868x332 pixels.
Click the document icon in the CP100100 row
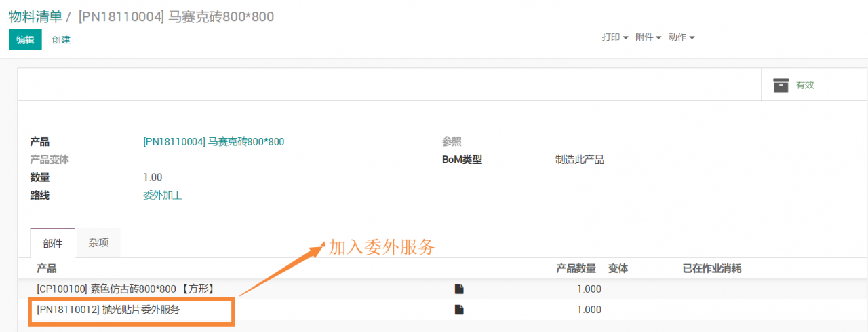click(x=459, y=289)
